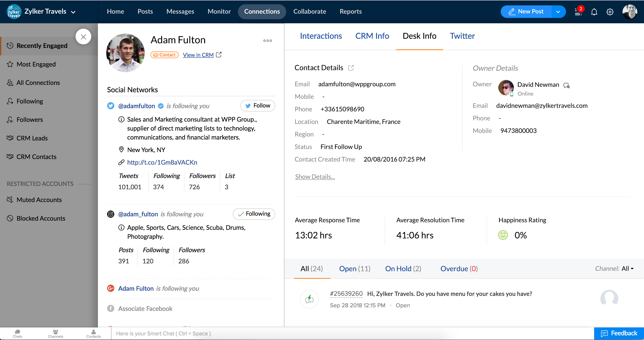
Task: Click the tasks list icon with badge
Action: tap(578, 12)
